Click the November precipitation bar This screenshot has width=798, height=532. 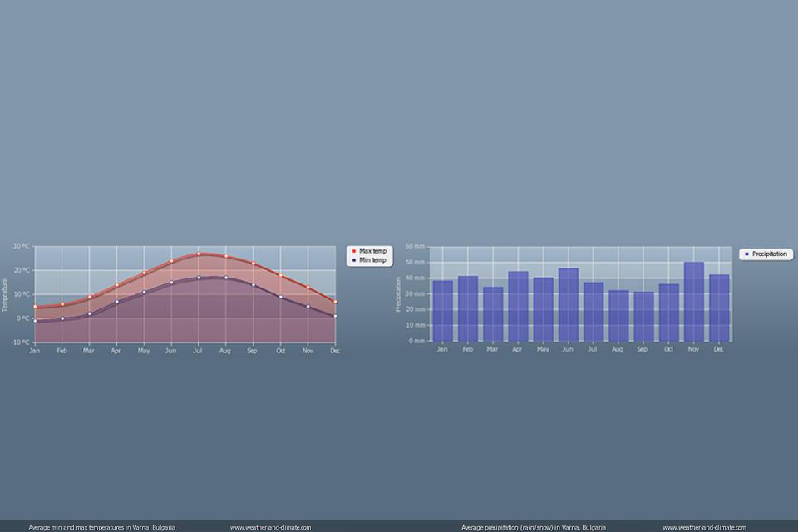tap(693, 302)
